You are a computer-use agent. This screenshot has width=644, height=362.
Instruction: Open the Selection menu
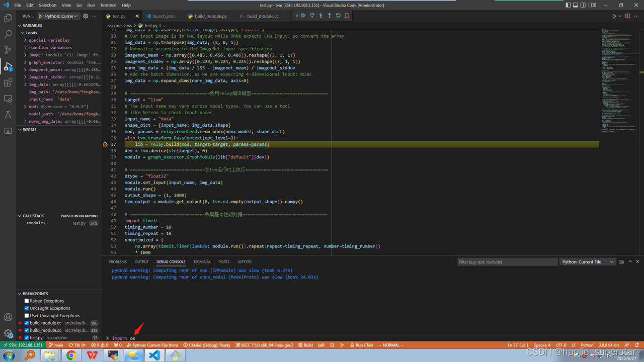[x=48, y=5]
